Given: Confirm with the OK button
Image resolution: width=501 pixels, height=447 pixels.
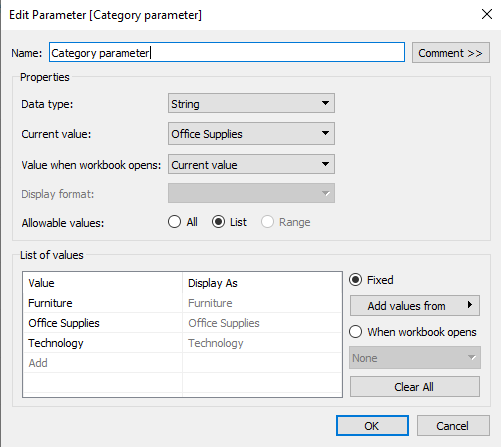Looking at the screenshot, I should pos(372,426).
